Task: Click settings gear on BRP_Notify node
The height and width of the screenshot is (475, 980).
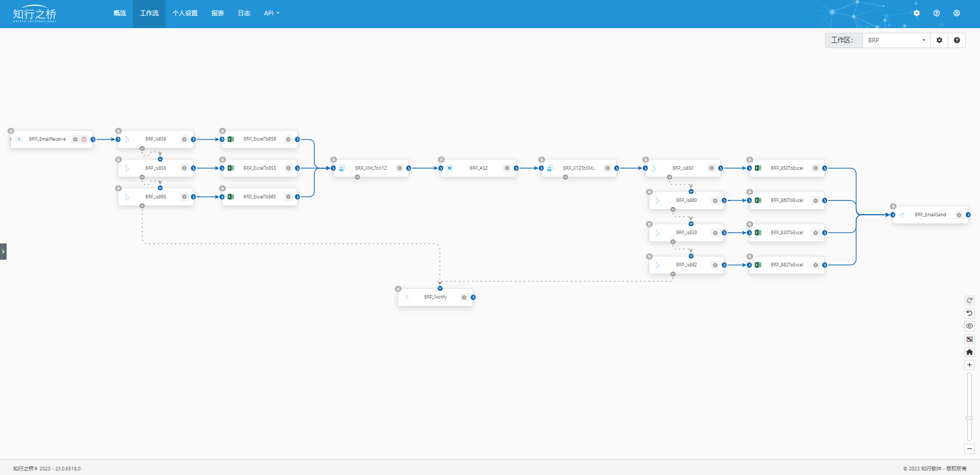Action: point(464,297)
